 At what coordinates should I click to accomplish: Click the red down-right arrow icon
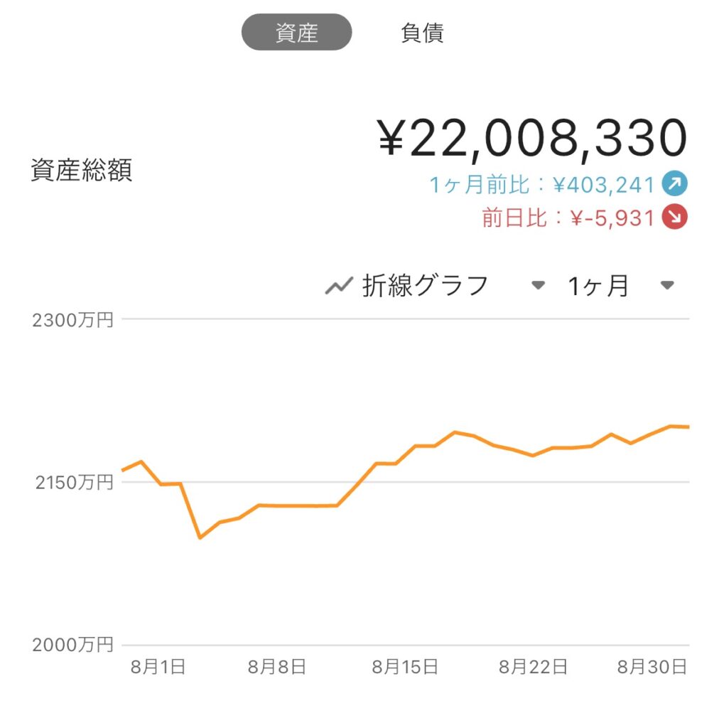pyautogui.click(x=674, y=218)
